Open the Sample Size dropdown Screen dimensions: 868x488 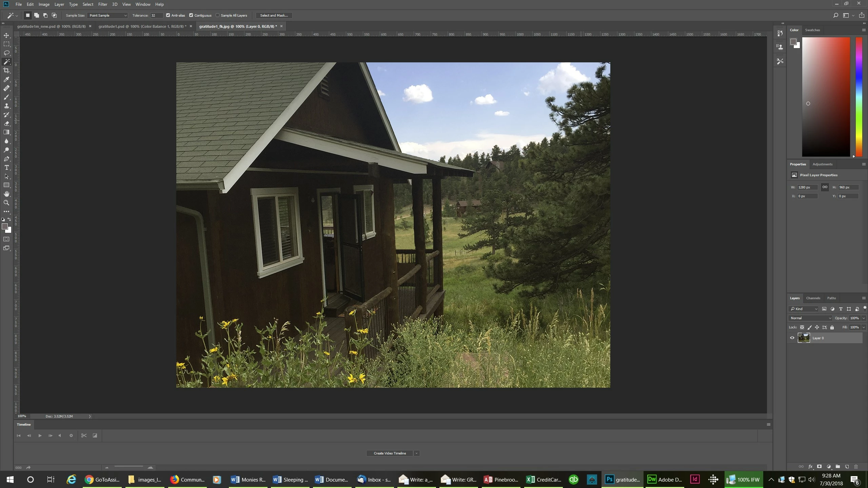click(107, 15)
